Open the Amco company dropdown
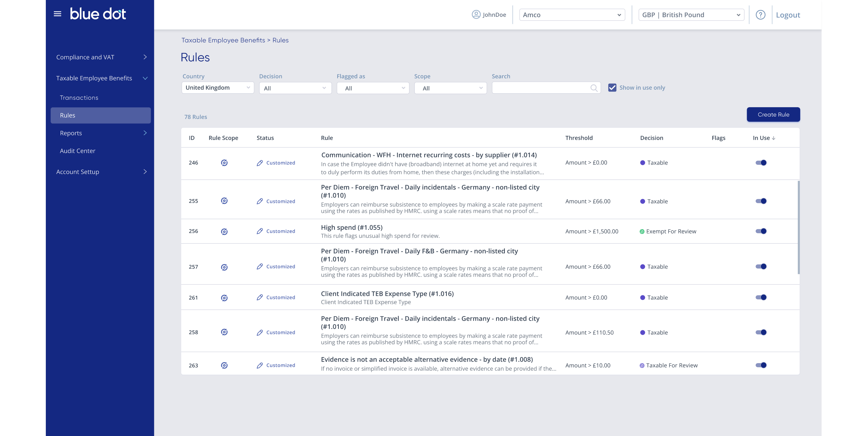This screenshot has width=868, height=436. [572, 15]
